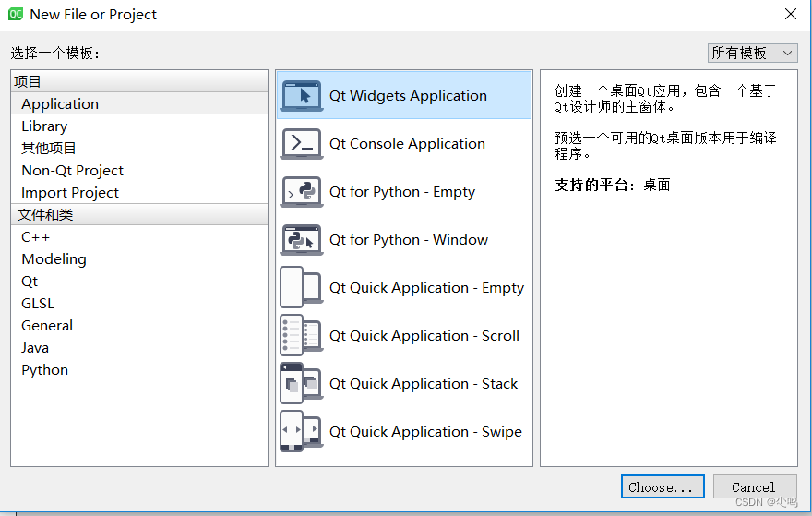This screenshot has height=516, width=812.
Task: Click the Qt Widgets Application label
Action: click(x=408, y=96)
